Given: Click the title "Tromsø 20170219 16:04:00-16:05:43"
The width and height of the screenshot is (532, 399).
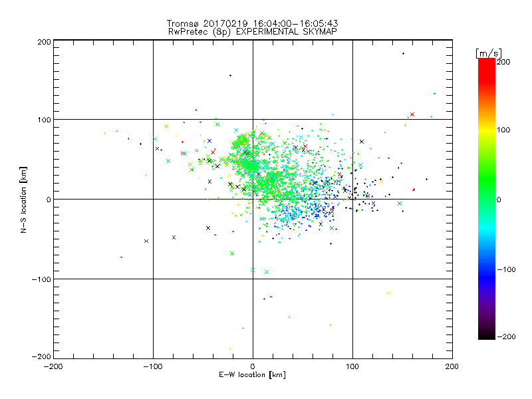Looking at the screenshot, I should click(x=252, y=23).
